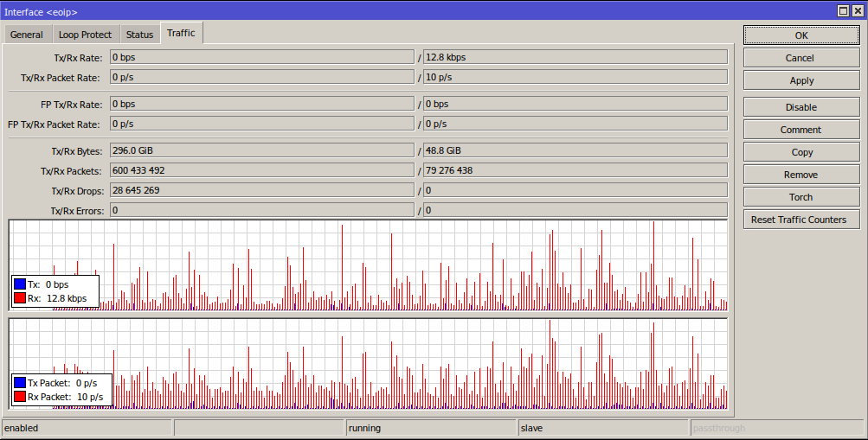Open the Loop Protect tab
This screenshot has height=440, width=868.
[85, 35]
